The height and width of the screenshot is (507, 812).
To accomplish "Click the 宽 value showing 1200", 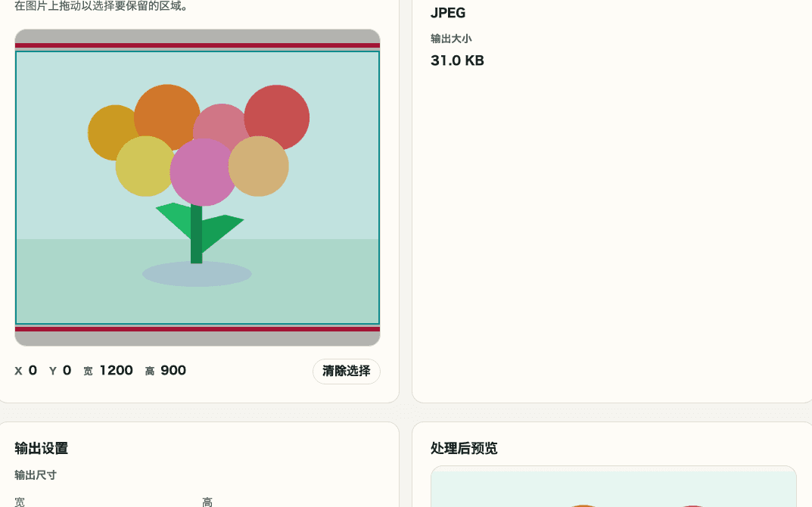I will coord(116,370).
